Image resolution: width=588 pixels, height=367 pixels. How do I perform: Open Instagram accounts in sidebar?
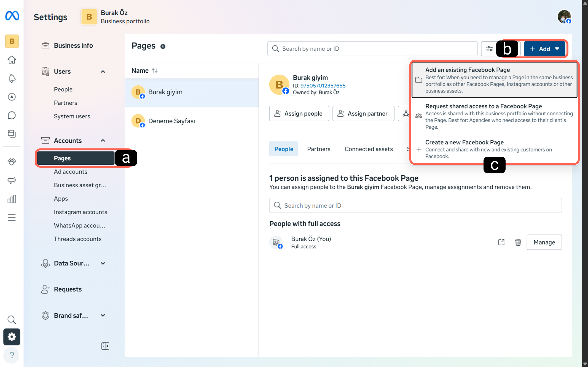click(x=80, y=212)
